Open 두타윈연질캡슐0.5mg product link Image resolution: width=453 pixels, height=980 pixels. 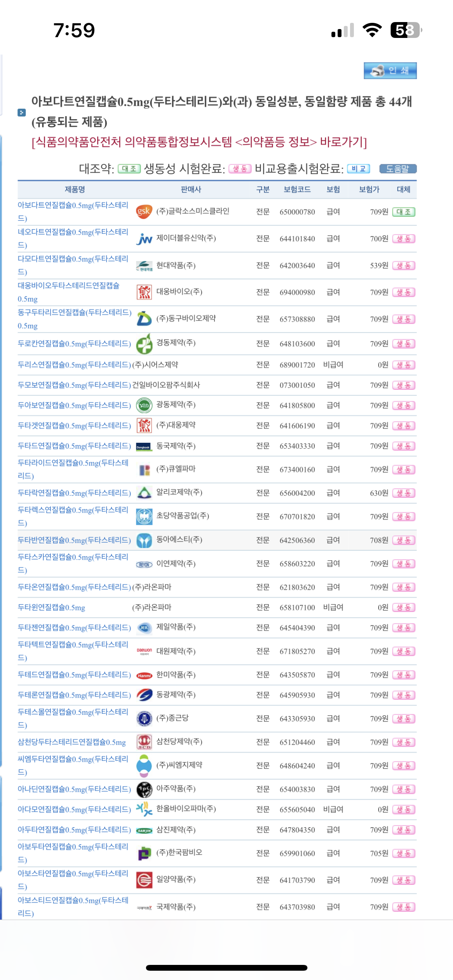51,608
